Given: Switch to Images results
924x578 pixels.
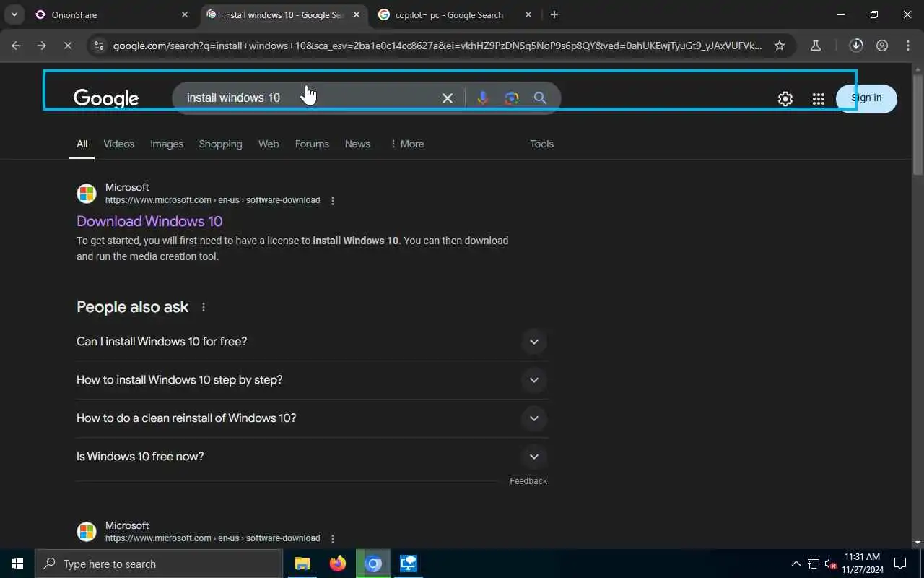Looking at the screenshot, I should point(167,144).
